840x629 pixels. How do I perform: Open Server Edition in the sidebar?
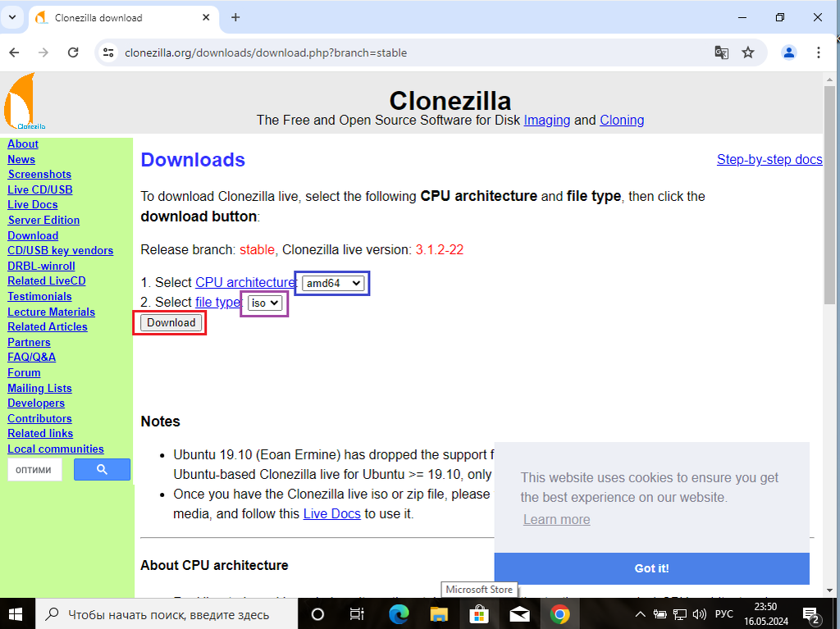coord(44,221)
